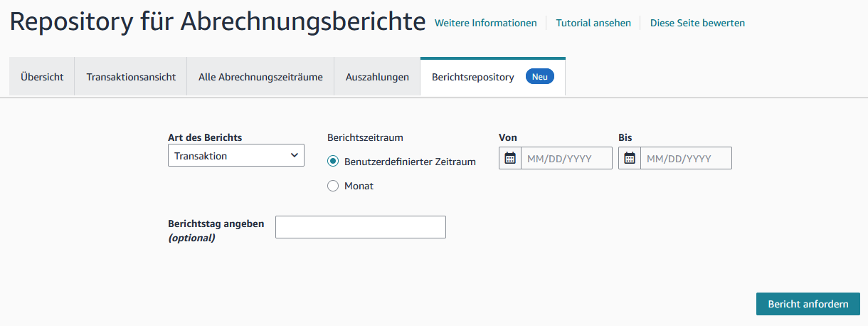Click the Berichtstag angeben text field
Screen dimensions: 868x326
pos(360,227)
